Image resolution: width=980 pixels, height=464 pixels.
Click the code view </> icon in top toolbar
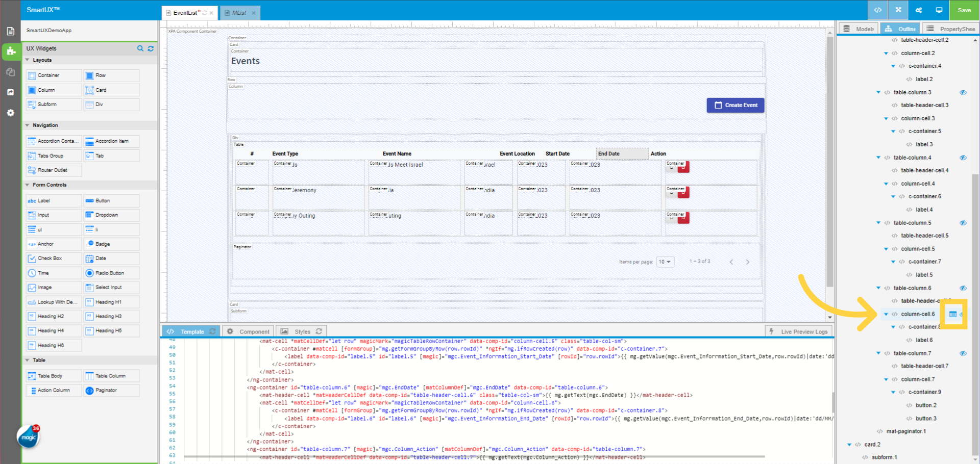tap(878, 10)
